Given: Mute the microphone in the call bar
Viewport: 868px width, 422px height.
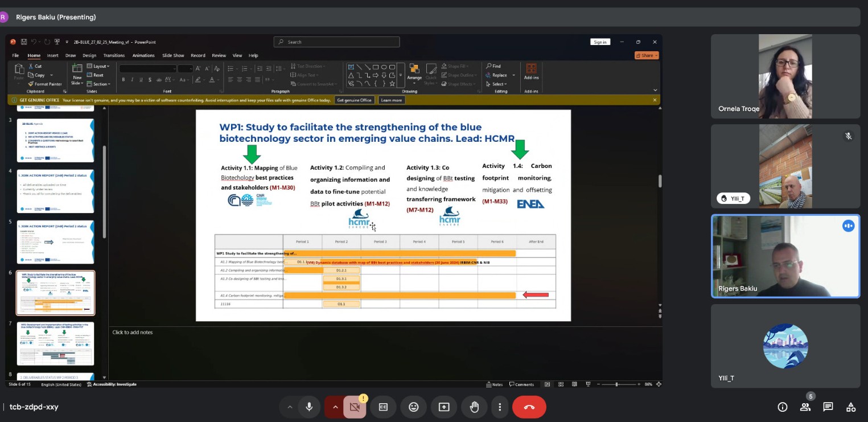Looking at the screenshot, I should coord(309,407).
